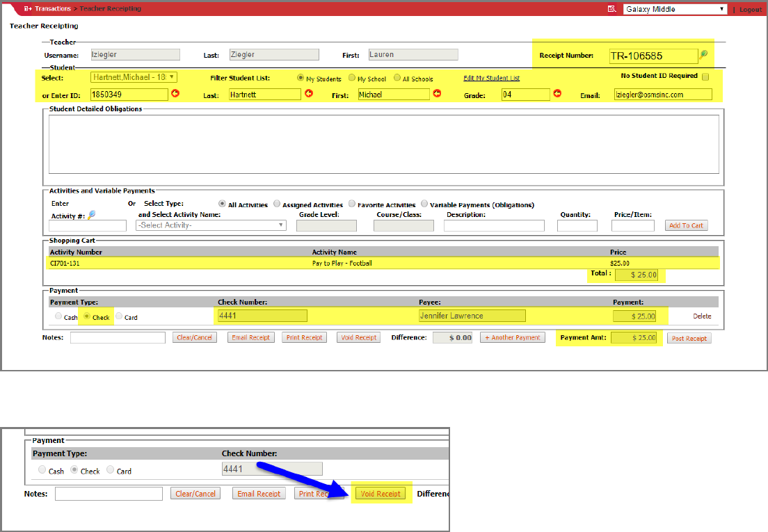Image resolution: width=768 pixels, height=532 pixels.
Task: Click the icon beside the Galaxy Middle dropdown
Action: click(x=611, y=9)
